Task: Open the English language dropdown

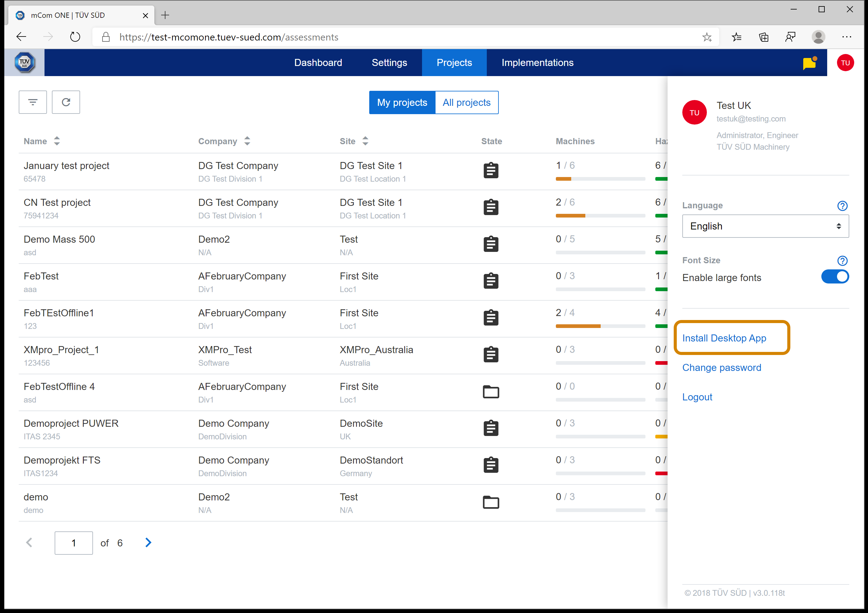Action: [765, 226]
